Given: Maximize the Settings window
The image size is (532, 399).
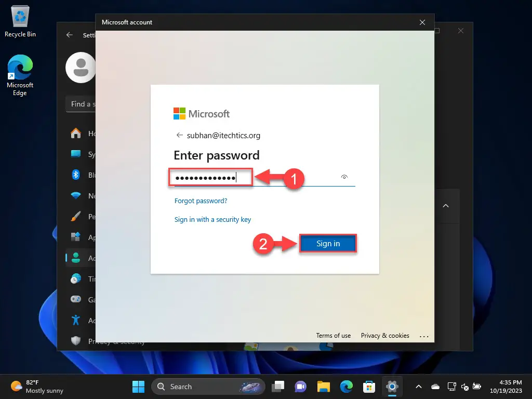Looking at the screenshot, I should tap(437, 31).
